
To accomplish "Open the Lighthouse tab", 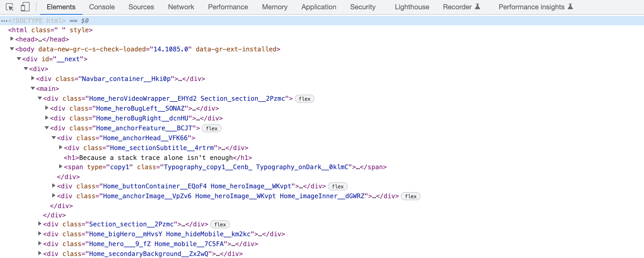I will (412, 7).
